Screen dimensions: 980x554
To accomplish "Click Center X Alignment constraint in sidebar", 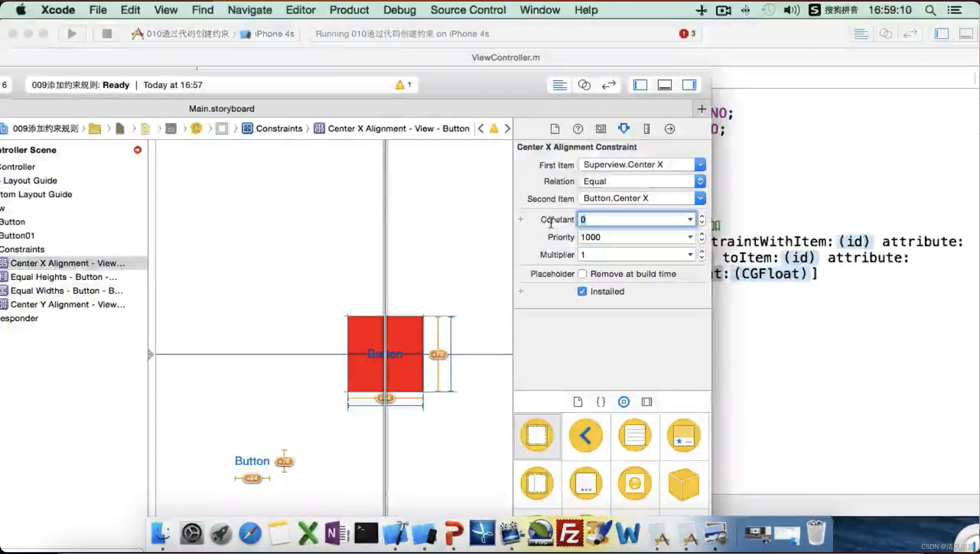I will [x=67, y=262].
